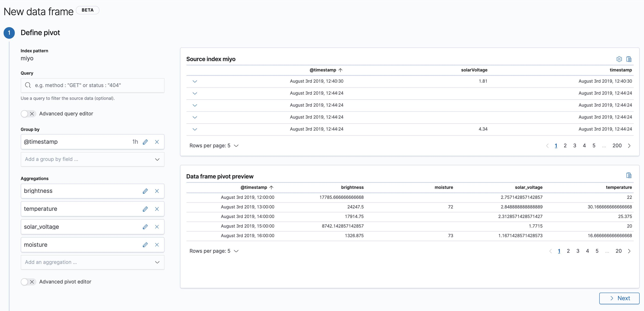The height and width of the screenshot is (311, 644).
Task: Copy source index query to clipboard
Action: pos(629,59)
